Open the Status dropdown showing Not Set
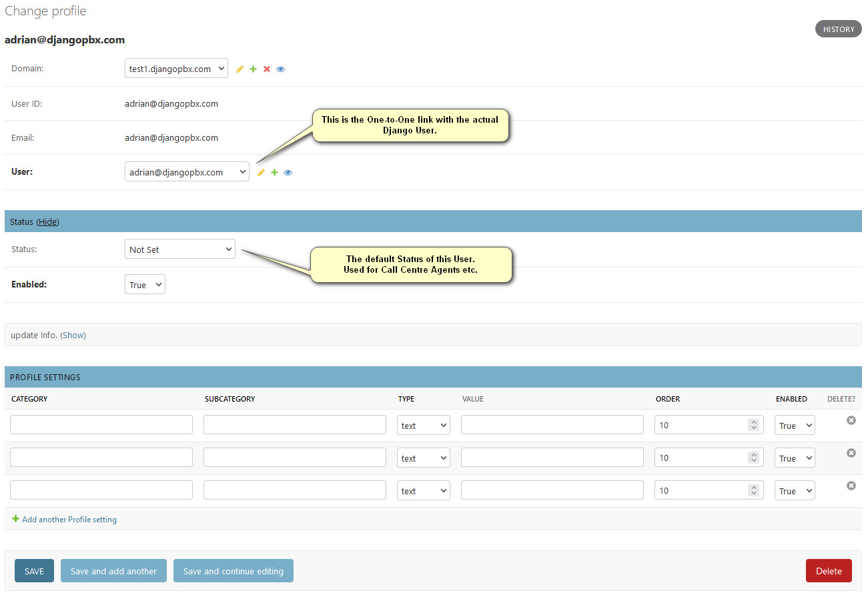The image size is (868, 597). 180,249
